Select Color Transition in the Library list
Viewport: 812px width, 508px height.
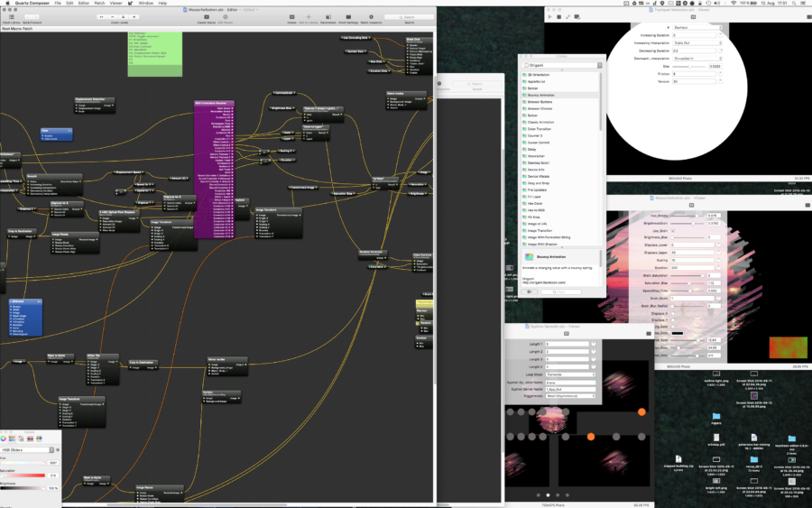tap(560, 129)
